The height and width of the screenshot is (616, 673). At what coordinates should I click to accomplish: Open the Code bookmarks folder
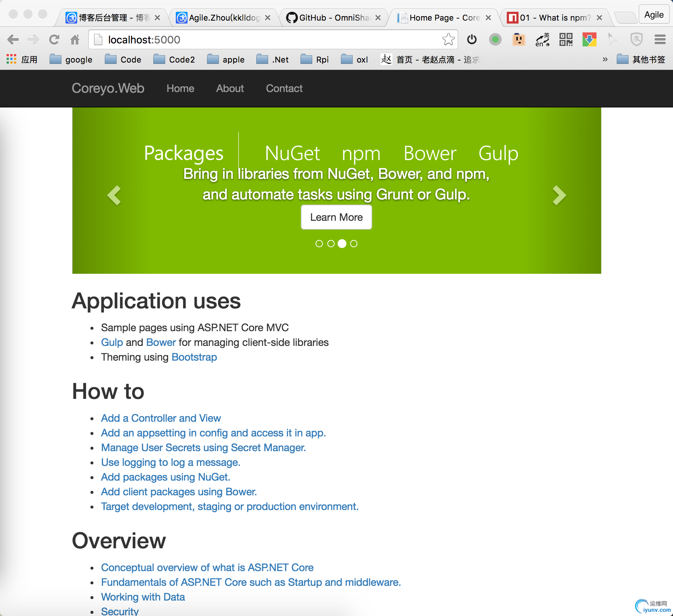coord(123,59)
